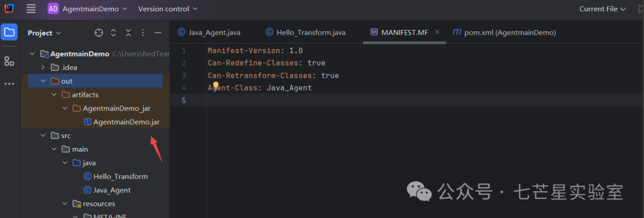Open the Structure tool window icon
644x218 pixels.
point(9,62)
